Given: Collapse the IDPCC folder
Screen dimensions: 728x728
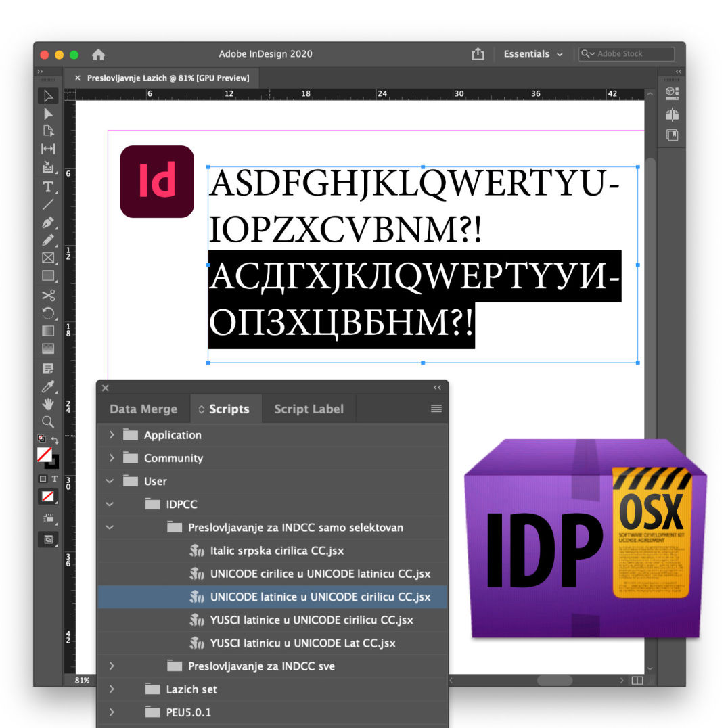Looking at the screenshot, I should click(x=110, y=504).
